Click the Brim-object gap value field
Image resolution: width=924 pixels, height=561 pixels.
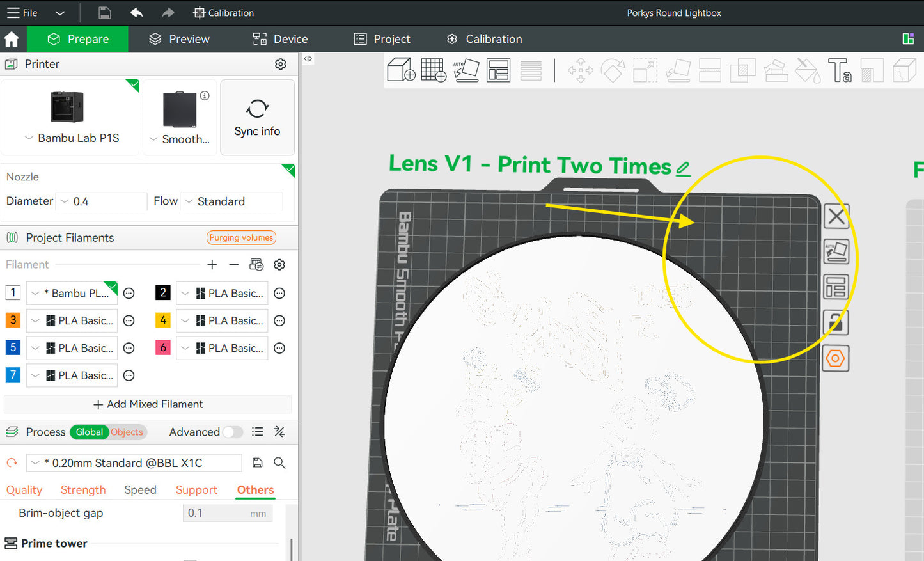228,513
